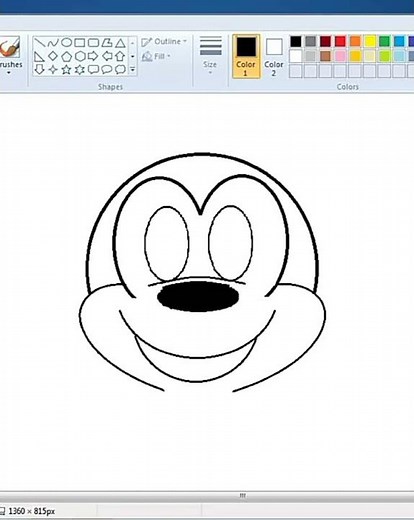Pick the red color swatch
Screen dimensions: 414x520
(x=340, y=42)
